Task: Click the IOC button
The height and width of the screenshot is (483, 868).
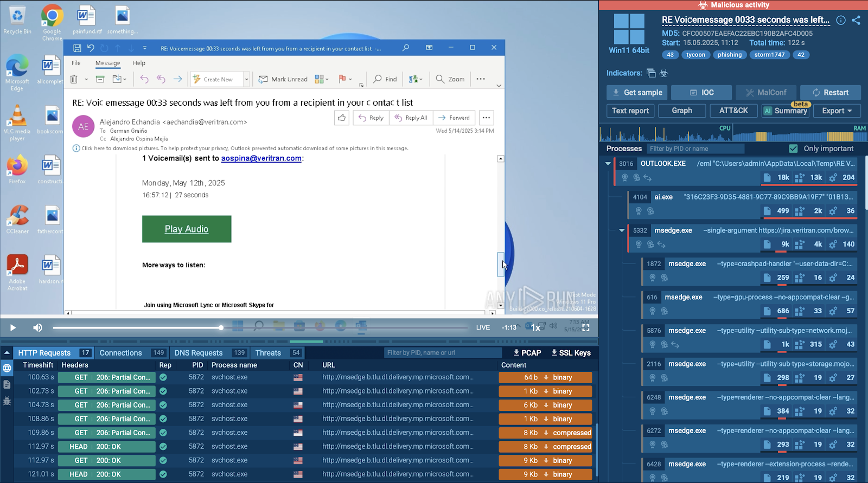Action: coord(701,93)
